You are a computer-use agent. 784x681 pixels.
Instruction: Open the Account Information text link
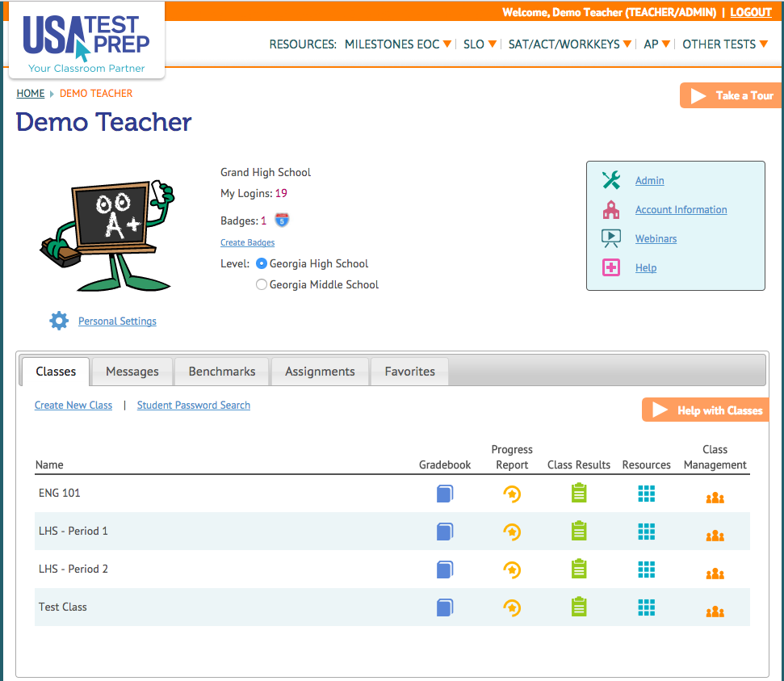click(x=681, y=210)
